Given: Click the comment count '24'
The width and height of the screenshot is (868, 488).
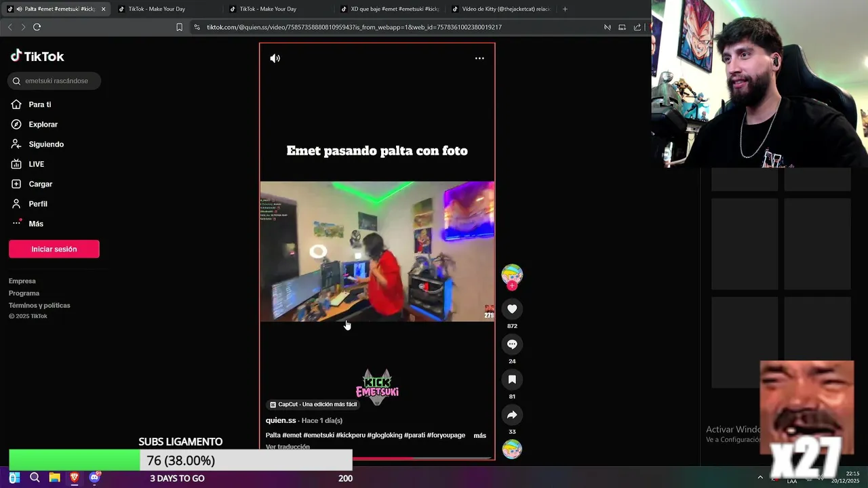Looking at the screenshot, I should [512, 361].
